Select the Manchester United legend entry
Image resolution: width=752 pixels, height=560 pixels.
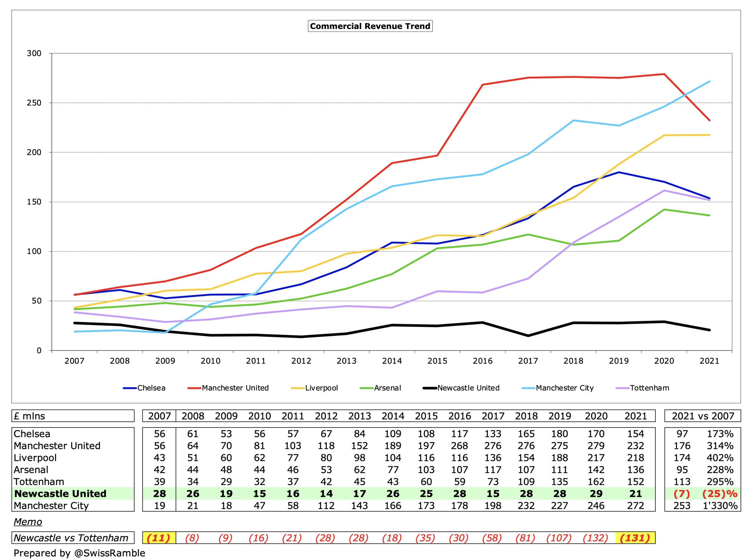[228, 388]
